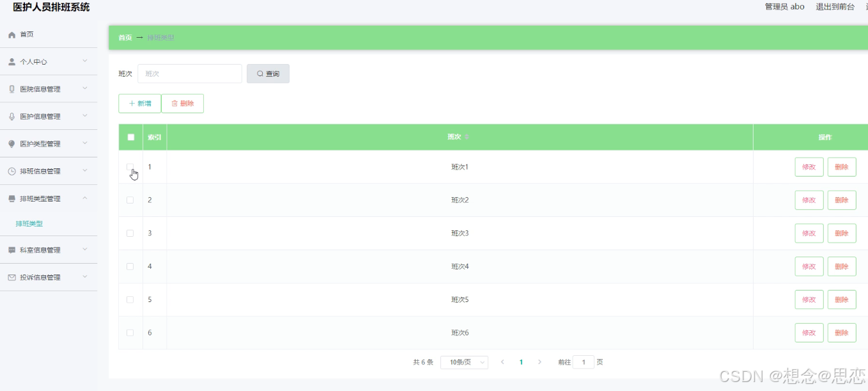Check the checkbox for row 班次3
This screenshot has height=391, width=868.
pyautogui.click(x=130, y=234)
